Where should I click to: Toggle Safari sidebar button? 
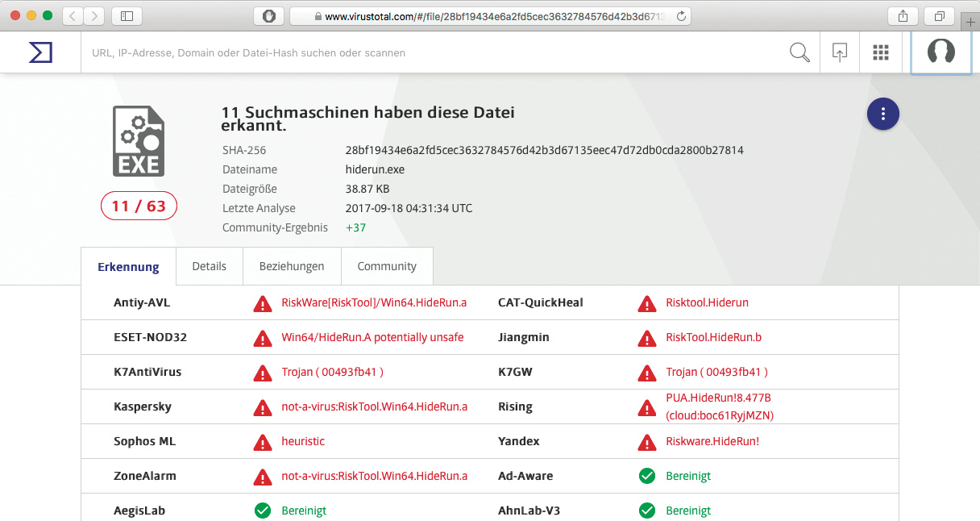[127, 16]
